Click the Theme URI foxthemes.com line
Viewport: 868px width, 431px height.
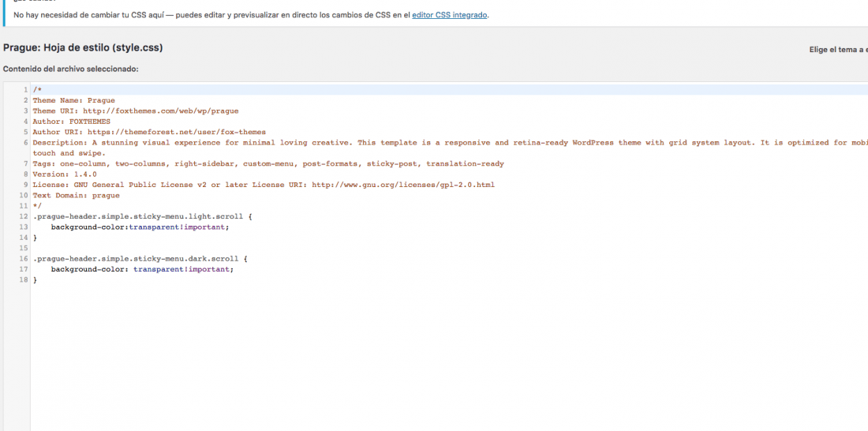(136, 111)
